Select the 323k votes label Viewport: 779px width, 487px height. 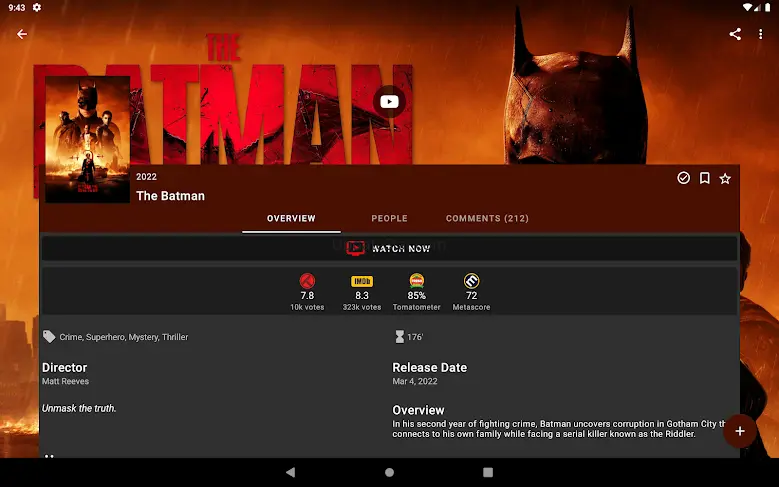tap(362, 307)
